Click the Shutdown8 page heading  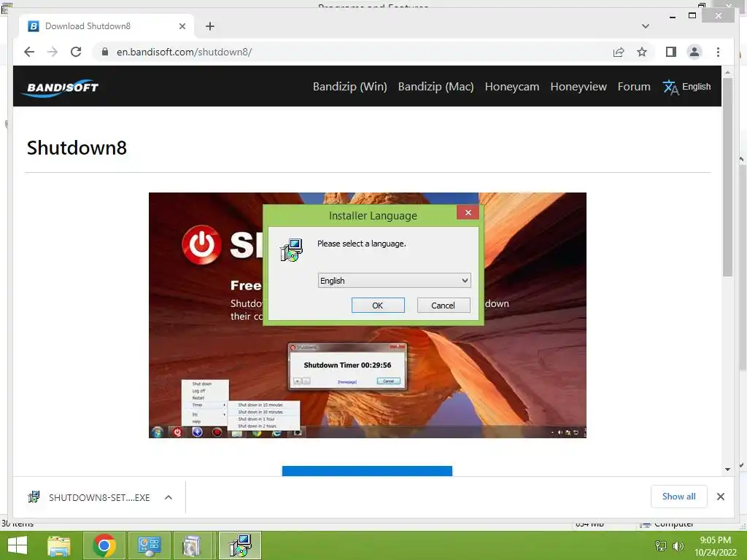tap(77, 147)
